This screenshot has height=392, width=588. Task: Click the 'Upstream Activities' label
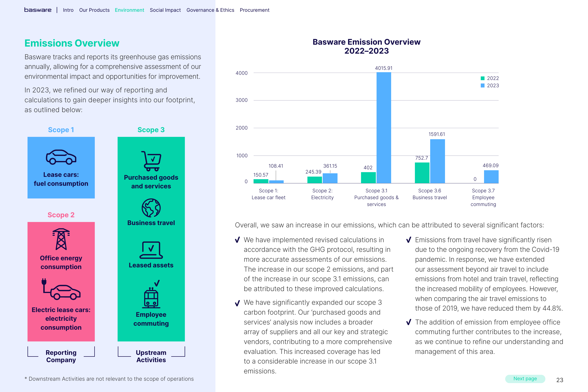pos(151,356)
